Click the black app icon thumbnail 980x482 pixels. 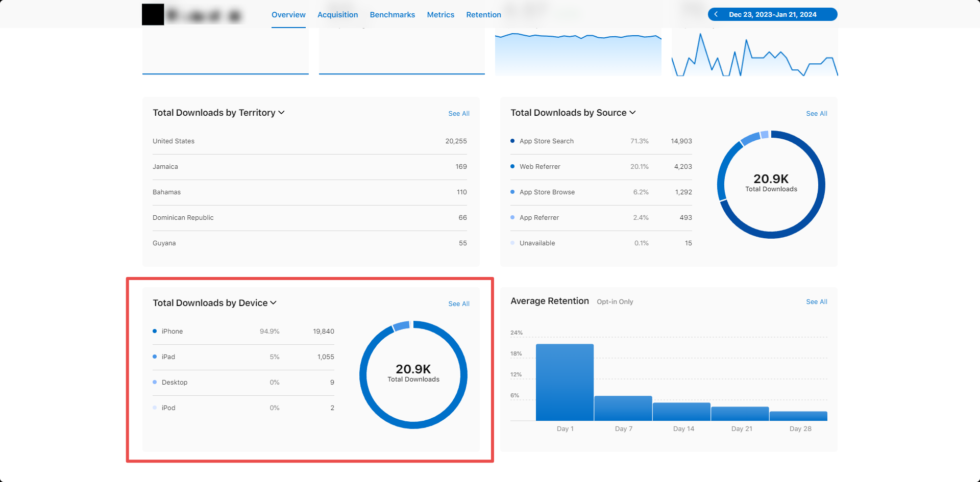pyautogui.click(x=153, y=14)
